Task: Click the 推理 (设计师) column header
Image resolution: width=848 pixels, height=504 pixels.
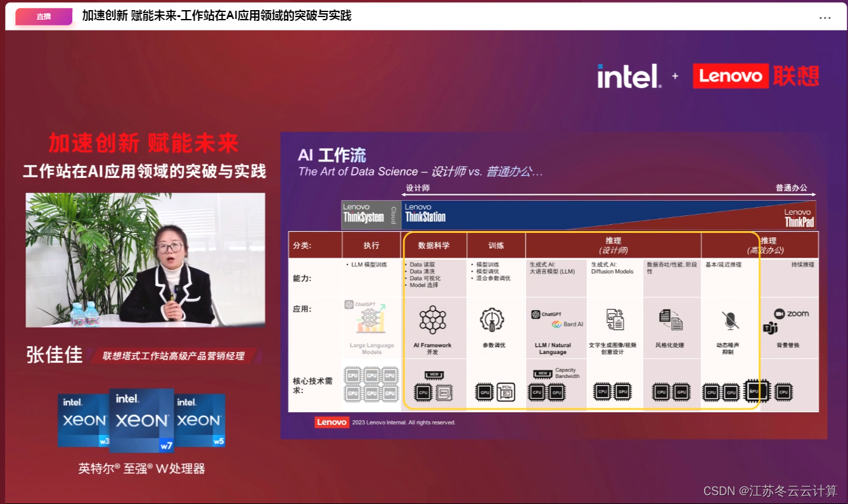Action: point(613,245)
